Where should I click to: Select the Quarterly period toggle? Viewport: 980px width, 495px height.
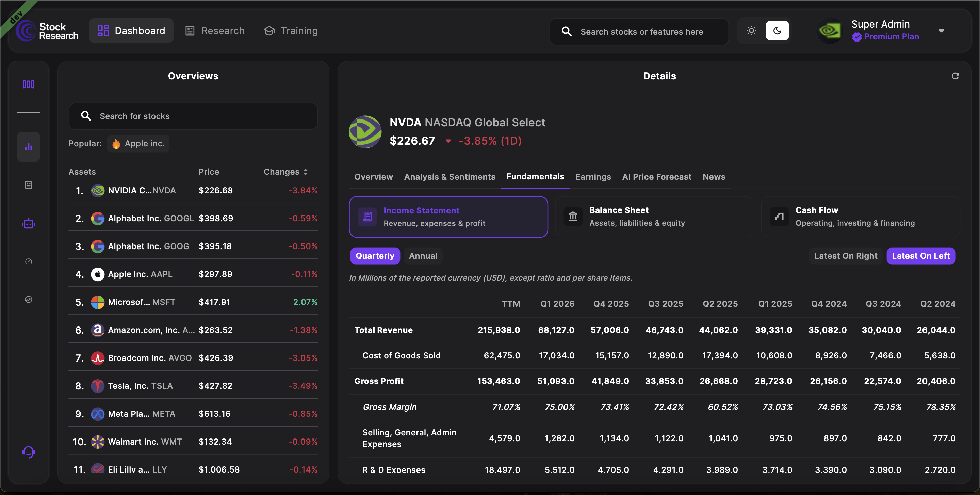point(375,256)
